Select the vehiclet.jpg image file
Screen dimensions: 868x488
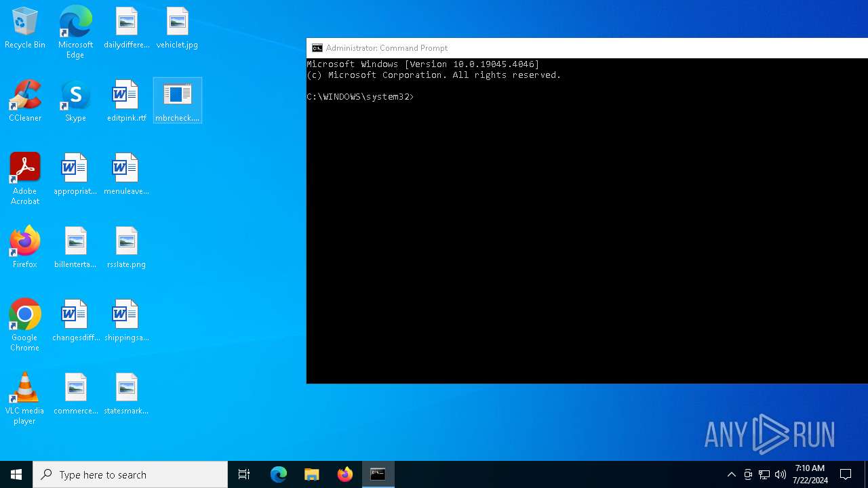[177, 28]
